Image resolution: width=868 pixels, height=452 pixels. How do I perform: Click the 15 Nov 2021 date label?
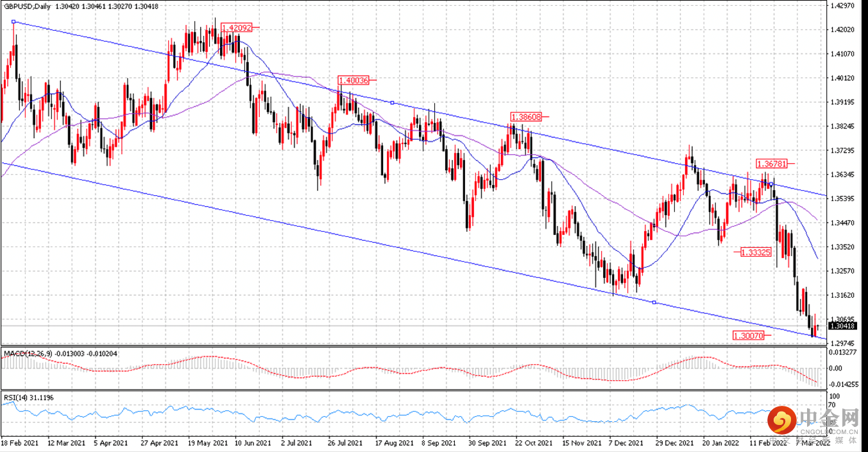pos(582,443)
